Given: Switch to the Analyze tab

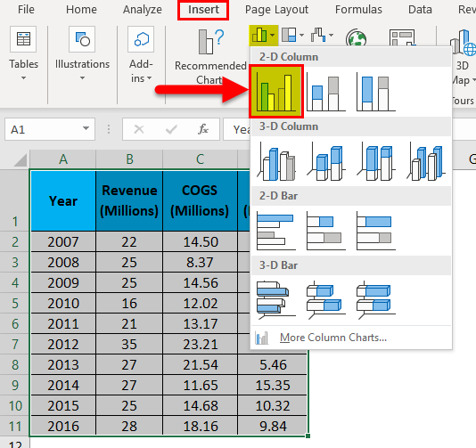Looking at the screenshot, I should (143, 10).
